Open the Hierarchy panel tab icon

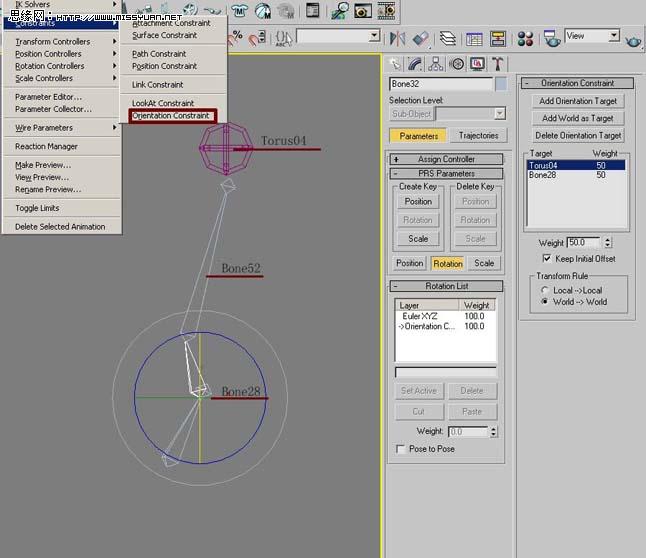point(435,64)
